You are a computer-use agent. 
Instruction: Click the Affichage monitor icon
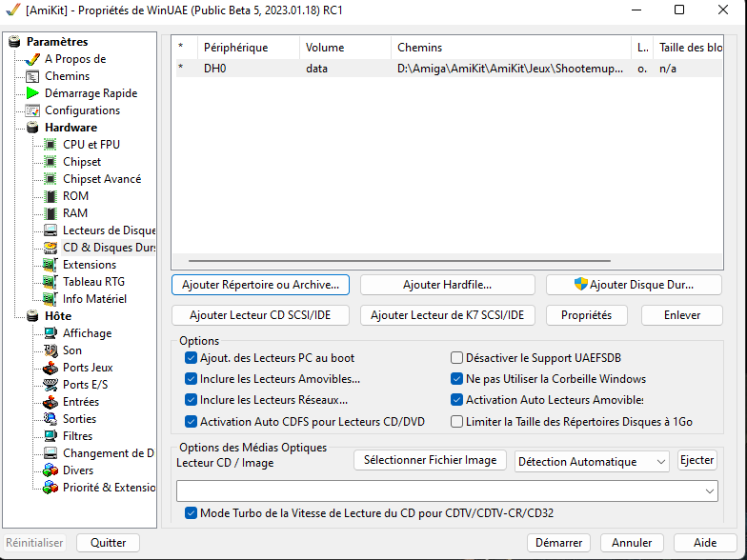point(50,333)
